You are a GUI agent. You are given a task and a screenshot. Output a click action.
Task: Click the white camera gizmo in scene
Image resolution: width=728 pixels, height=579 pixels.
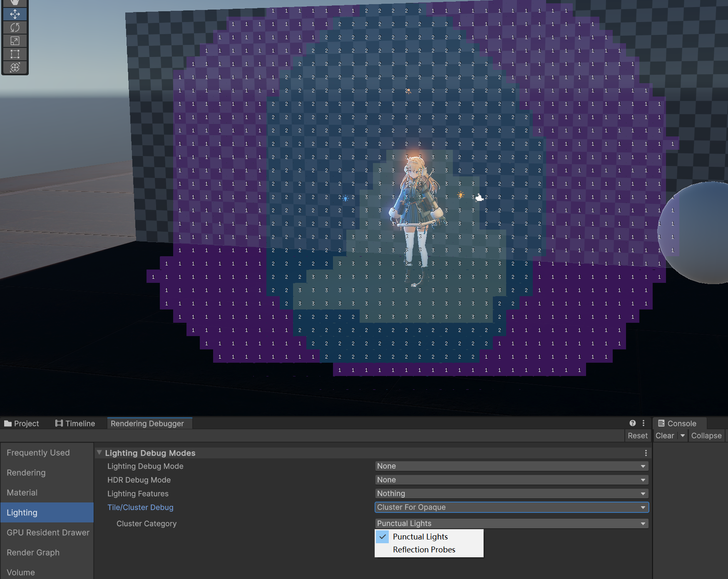[480, 198]
